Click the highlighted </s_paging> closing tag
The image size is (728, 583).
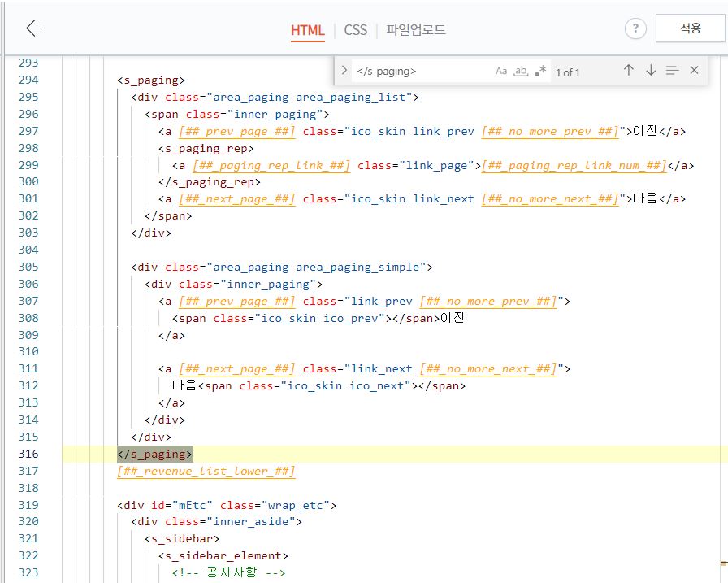pos(154,455)
